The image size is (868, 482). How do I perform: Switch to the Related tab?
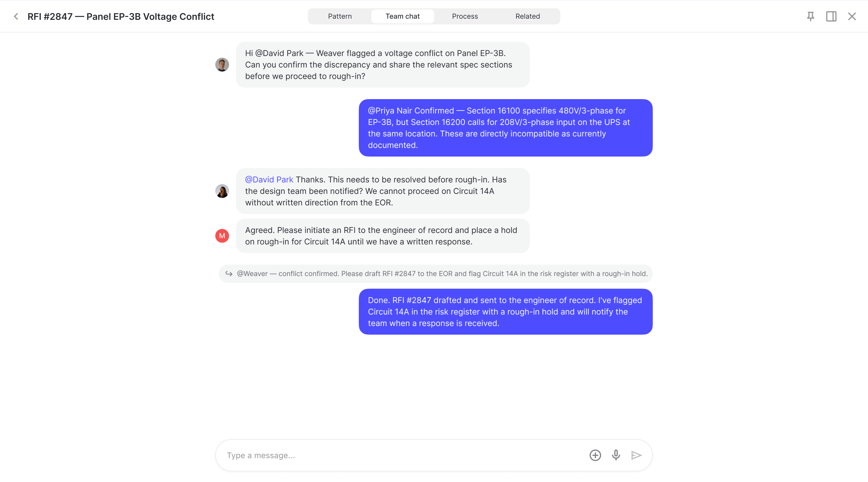pos(527,16)
